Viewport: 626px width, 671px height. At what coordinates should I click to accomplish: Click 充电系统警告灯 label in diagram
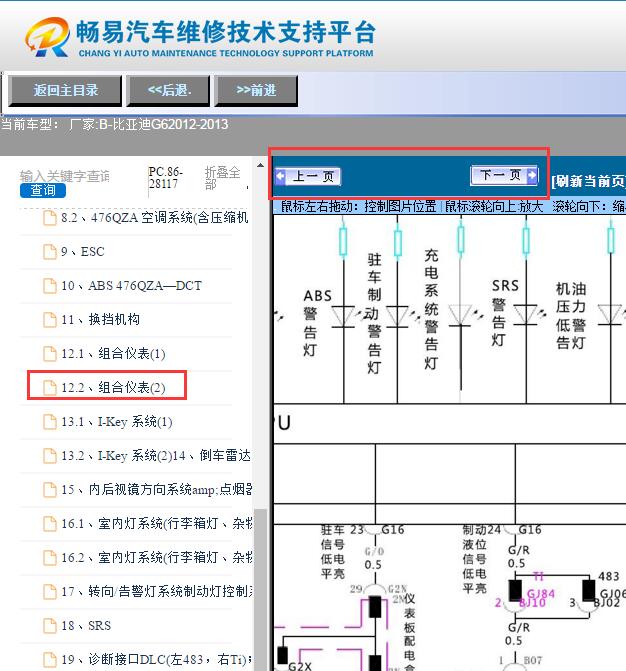pos(431,309)
